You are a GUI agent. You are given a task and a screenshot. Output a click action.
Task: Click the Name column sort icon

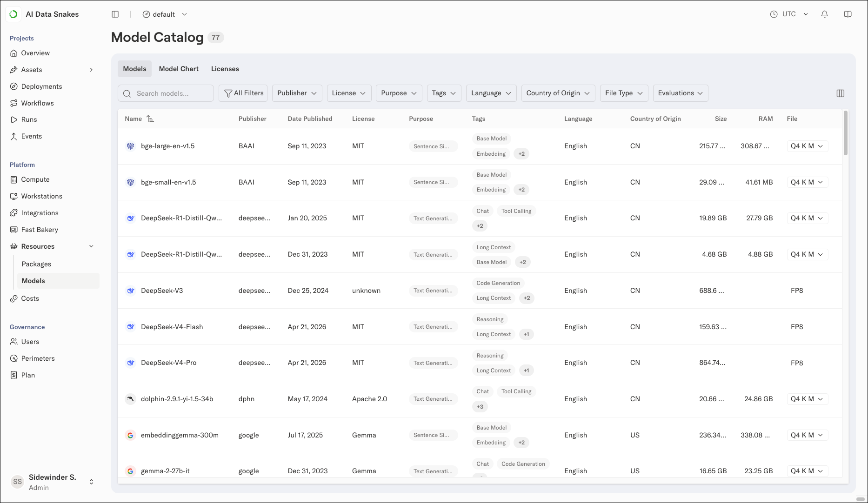point(150,119)
